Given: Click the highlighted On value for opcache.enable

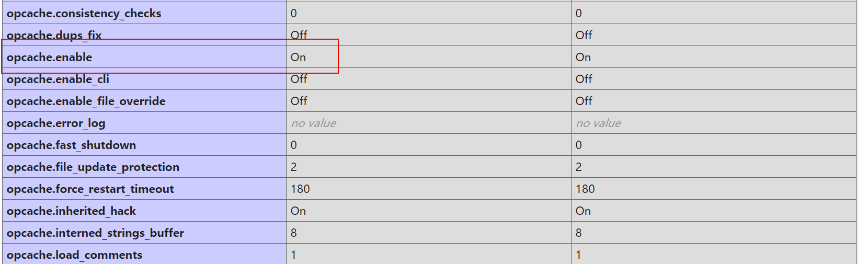Looking at the screenshot, I should [x=298, y=58].
